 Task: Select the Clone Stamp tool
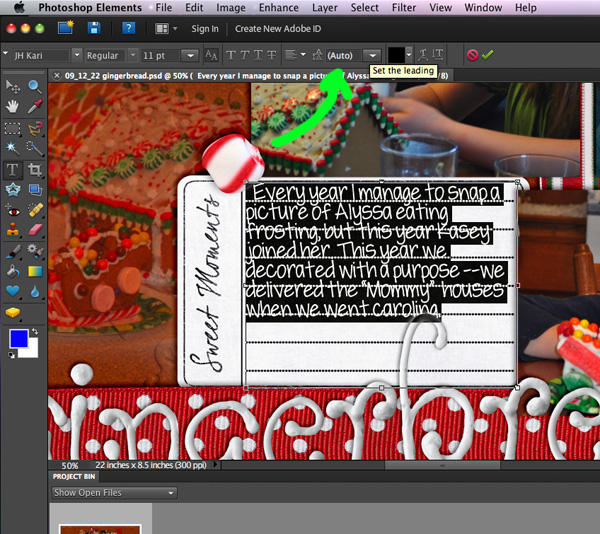(13, 230)
